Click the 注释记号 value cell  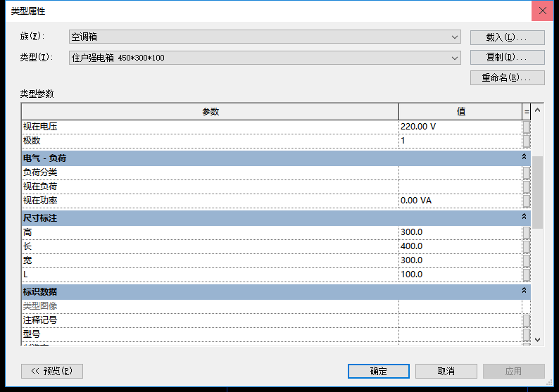tap(460, 320)
